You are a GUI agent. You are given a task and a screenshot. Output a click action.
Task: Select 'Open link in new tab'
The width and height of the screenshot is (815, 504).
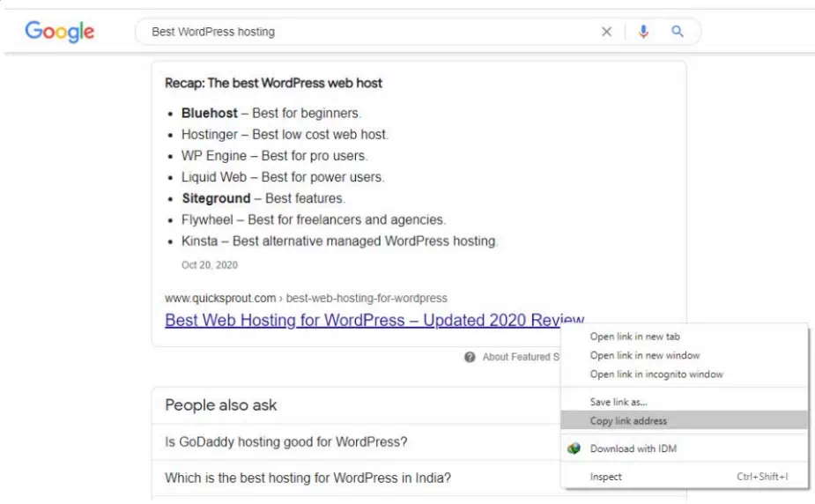pyautogui.click(x=634, y=337)
